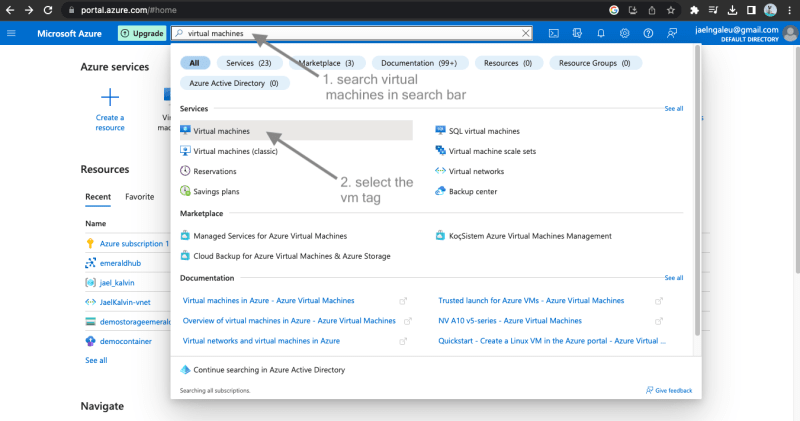800x421 pixels.
Task: Clear the search box with X
Action: click(526, 33)
